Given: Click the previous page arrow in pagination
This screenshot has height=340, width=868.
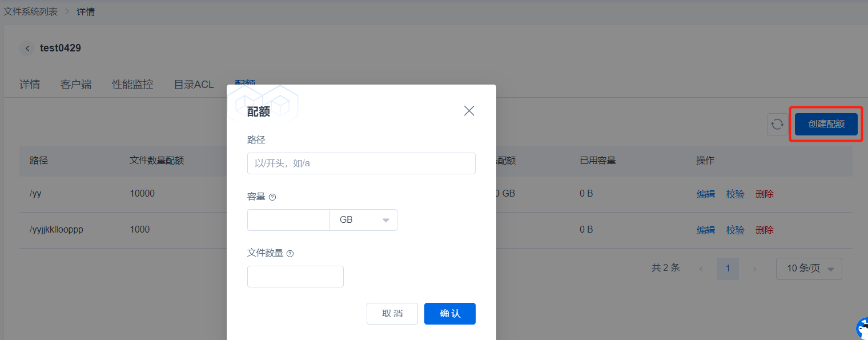Looking at the screenshot, I should tap(701, 269).
